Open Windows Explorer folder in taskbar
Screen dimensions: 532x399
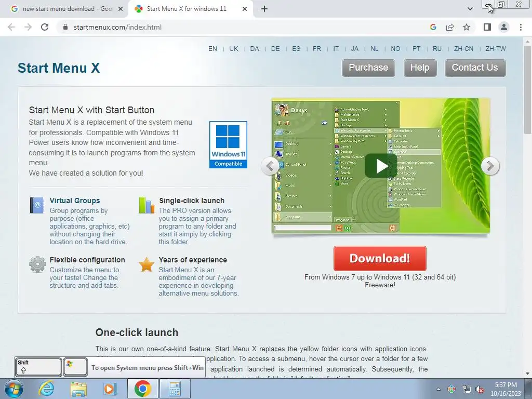point(78,389)
